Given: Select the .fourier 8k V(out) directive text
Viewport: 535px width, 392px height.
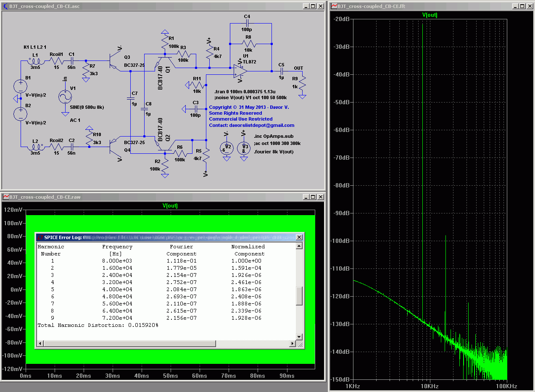Looking at the screenshot, I should pos(274,152).
